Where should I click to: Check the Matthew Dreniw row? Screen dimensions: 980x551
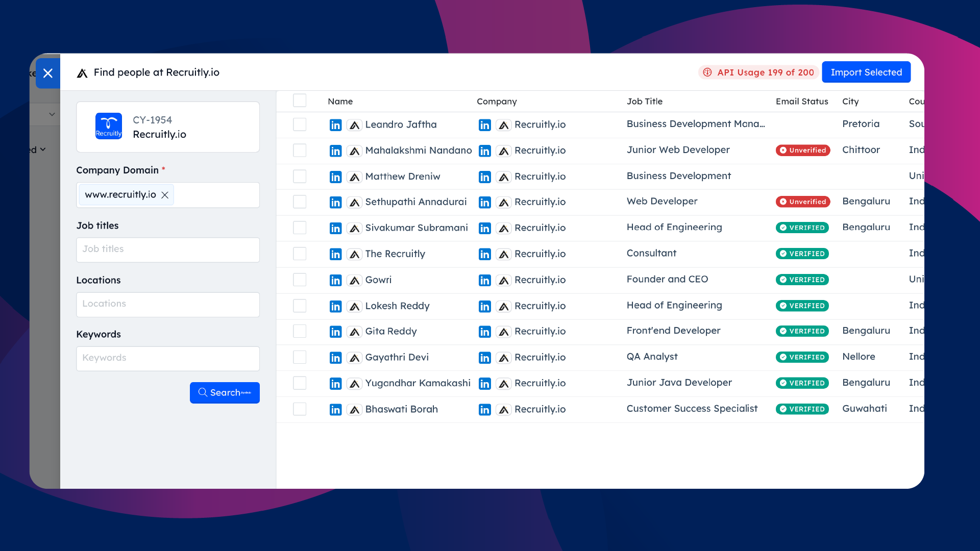[x=300, y=176]
